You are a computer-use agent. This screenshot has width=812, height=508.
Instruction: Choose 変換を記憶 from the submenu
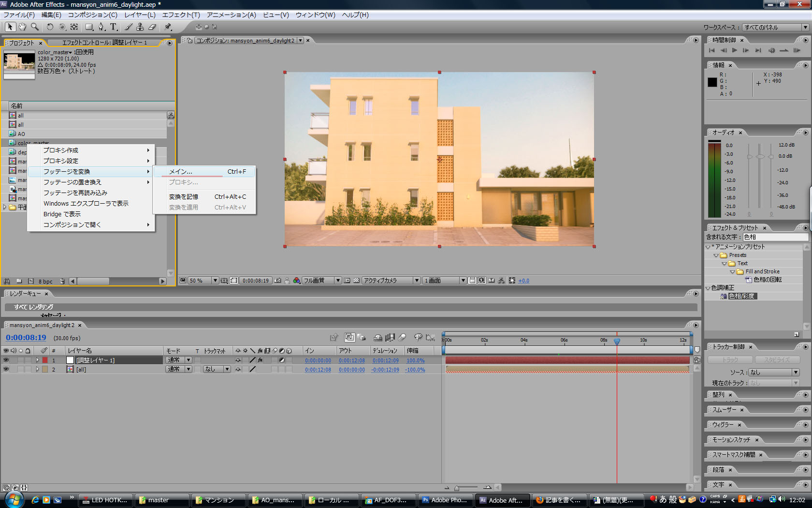pos(204,197)
